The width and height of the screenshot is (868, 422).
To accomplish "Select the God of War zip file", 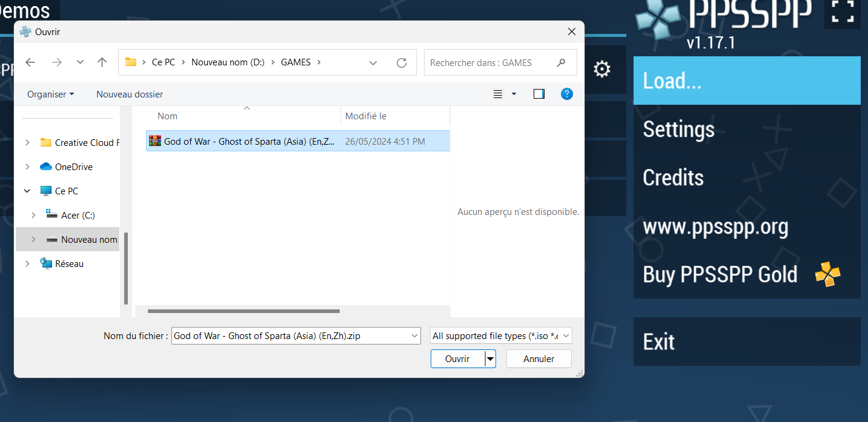I will click(x=248, y=142).
